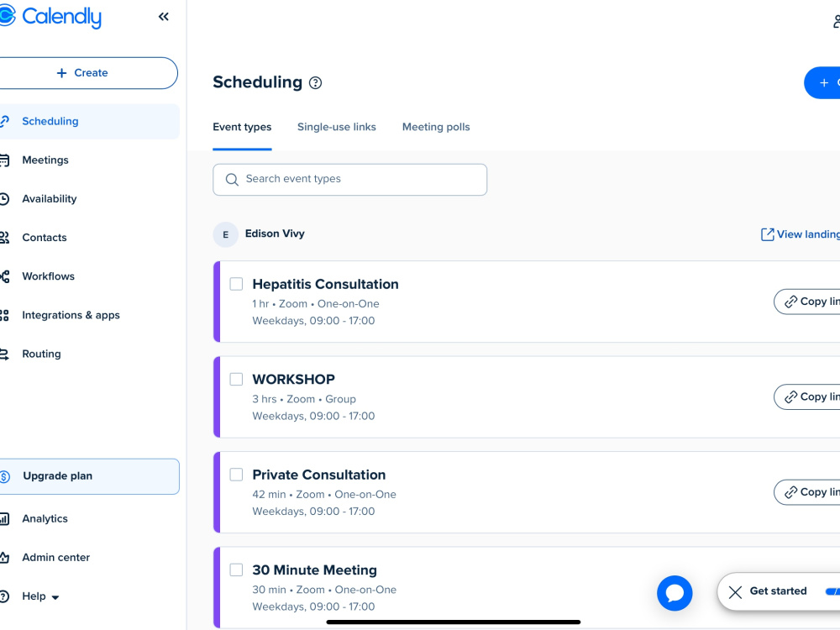The width and height of the screenshot is (840, 630).
Task: Open the Private Consultation event title
Action: pyautogui.click(x=318, y=475)
